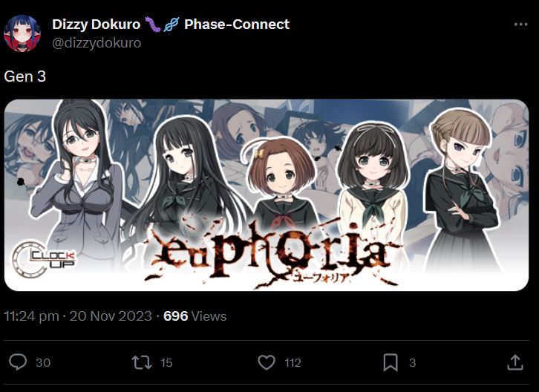The height and width of the screenshot is (392, 539).
Task: Click the Phase-Connect text in name
Action: click(237, 24)
